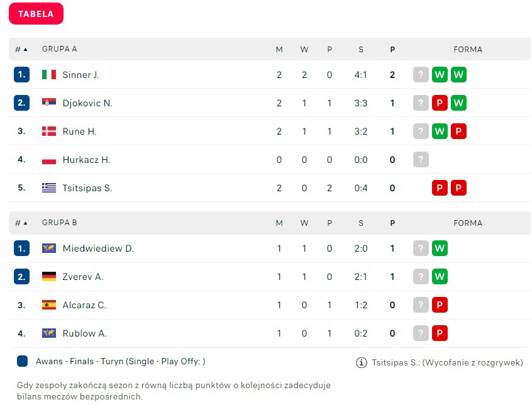
Task: Click Zverev's green W win badge
Action: 440,277
